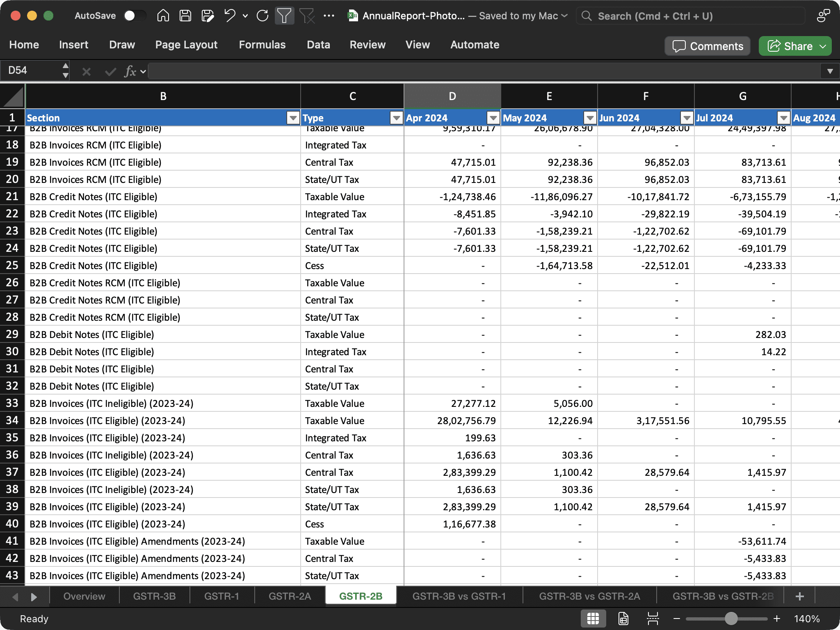
Task: Open the Share button dropdown arrow
Action: (x=823, y=46)
